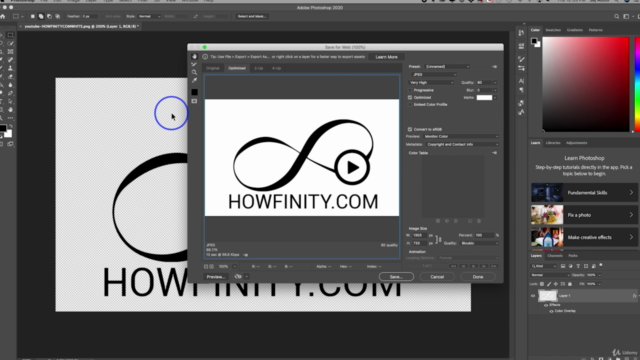Toggle slices visibility icon in Save for Web
640x360 pixels.
pyautogui.click(x=194, y=101)
